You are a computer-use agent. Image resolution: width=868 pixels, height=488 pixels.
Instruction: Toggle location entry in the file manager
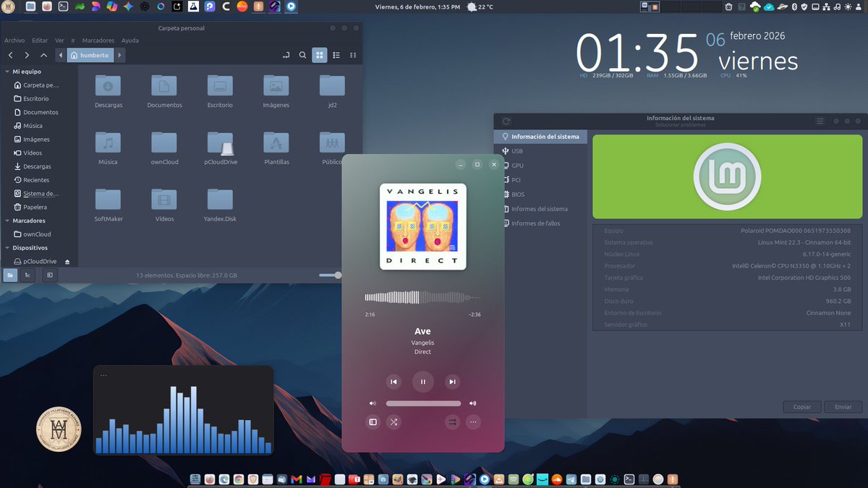point(286,55)
